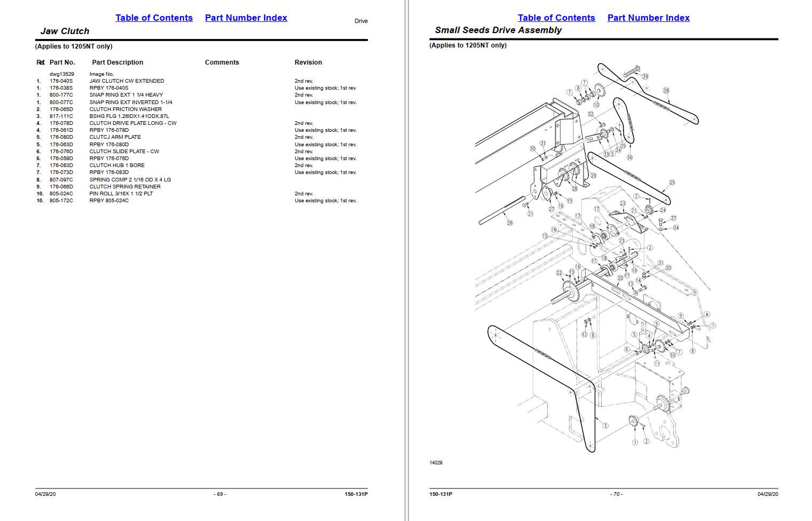Image resolution: width=812 pixels, height=521 pixels.
Task: Select the 'Jaw Clutch' page heading
Action: coord(65,31)
